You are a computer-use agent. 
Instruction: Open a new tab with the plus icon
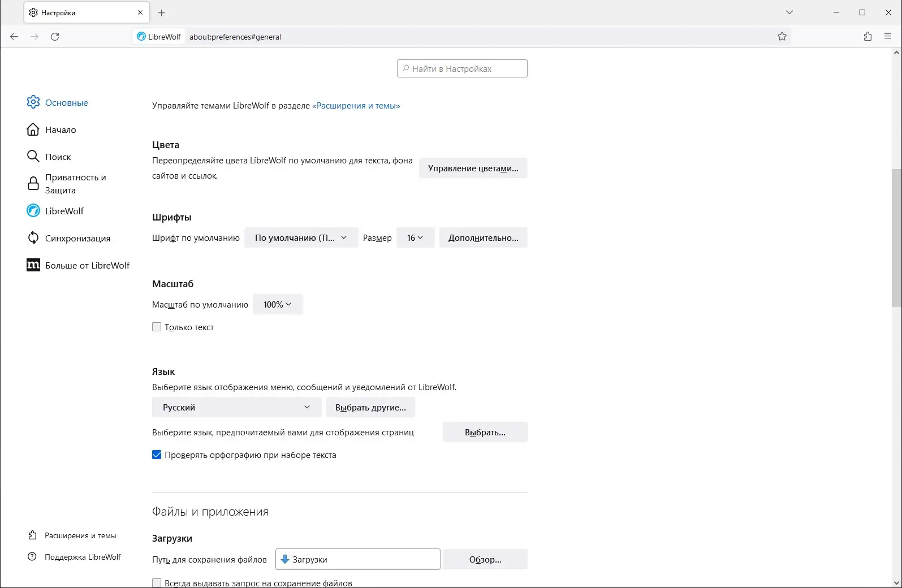pyautogui.click(x=162, y=12)
